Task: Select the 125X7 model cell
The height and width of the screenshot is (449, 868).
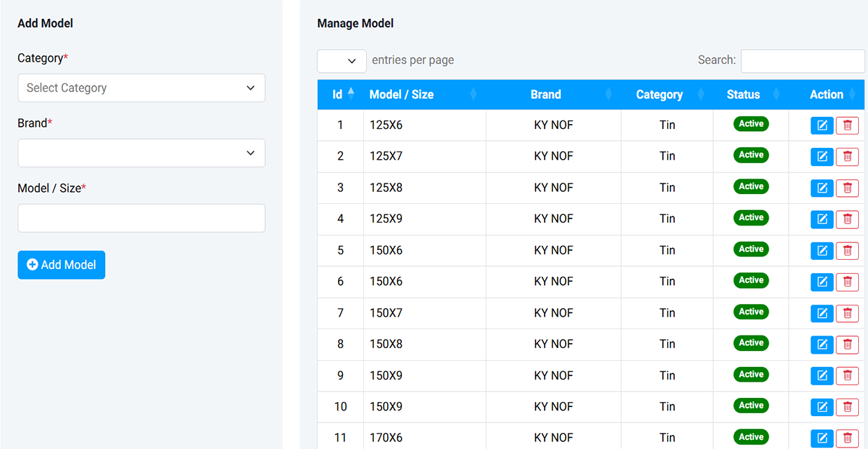Action: pyautogui.click(x=424, y=156)
